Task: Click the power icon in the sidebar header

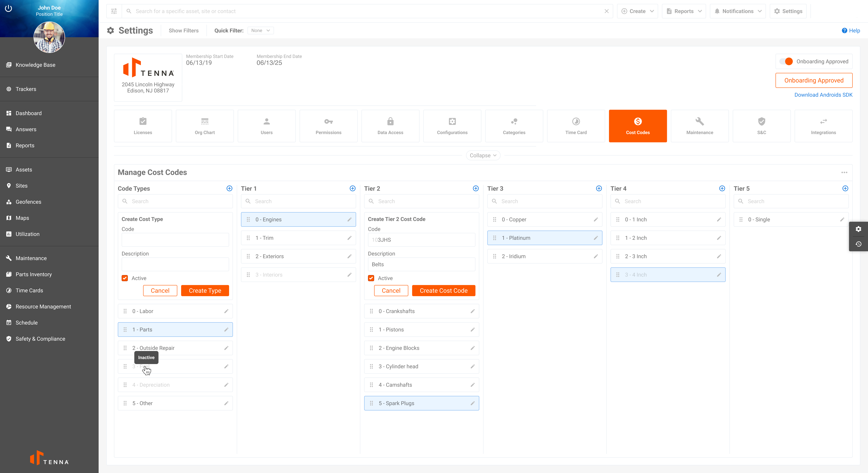Action: pos(9,8)
